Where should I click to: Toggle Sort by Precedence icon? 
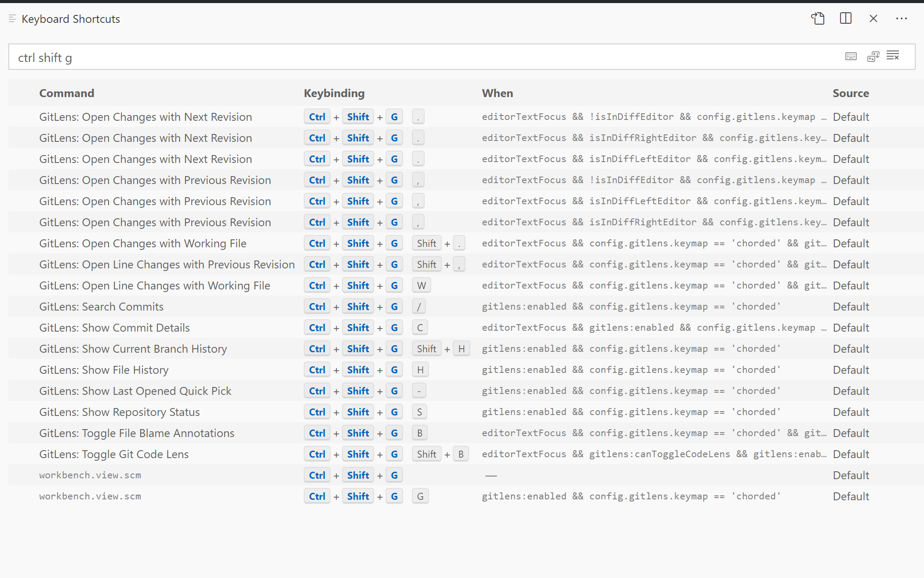point(873,56)
